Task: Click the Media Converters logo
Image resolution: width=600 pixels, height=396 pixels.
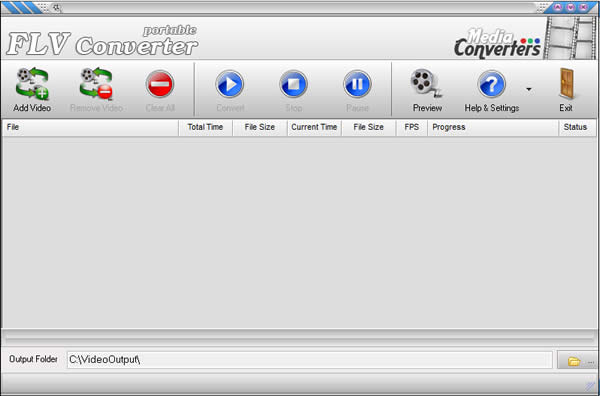Action: (497, 43)
